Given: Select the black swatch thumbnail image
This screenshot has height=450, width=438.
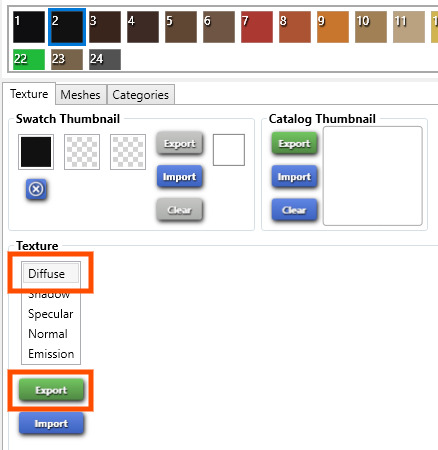Looking at the screenshot, I should [x=36, y=152].
